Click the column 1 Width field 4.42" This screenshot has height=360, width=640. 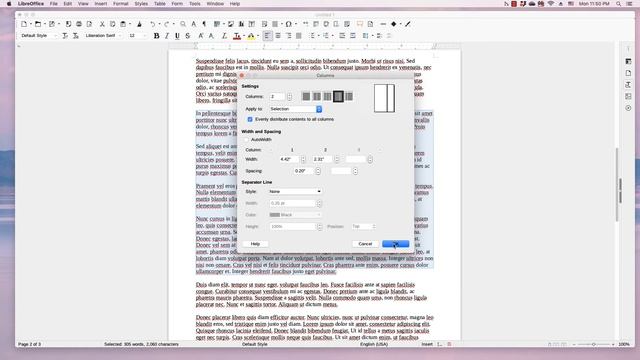pyautogui.click(x=289, y=159)
